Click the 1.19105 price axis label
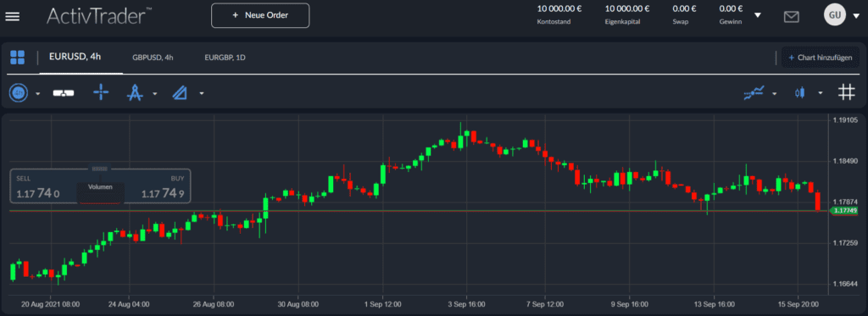The width and height of the screenshot is (868, 316). [845, 119]
